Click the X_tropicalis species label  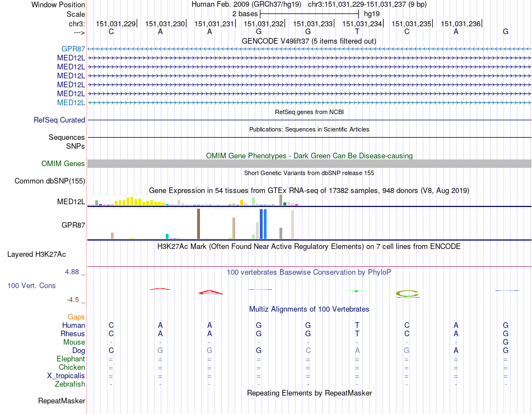(66, 376)
